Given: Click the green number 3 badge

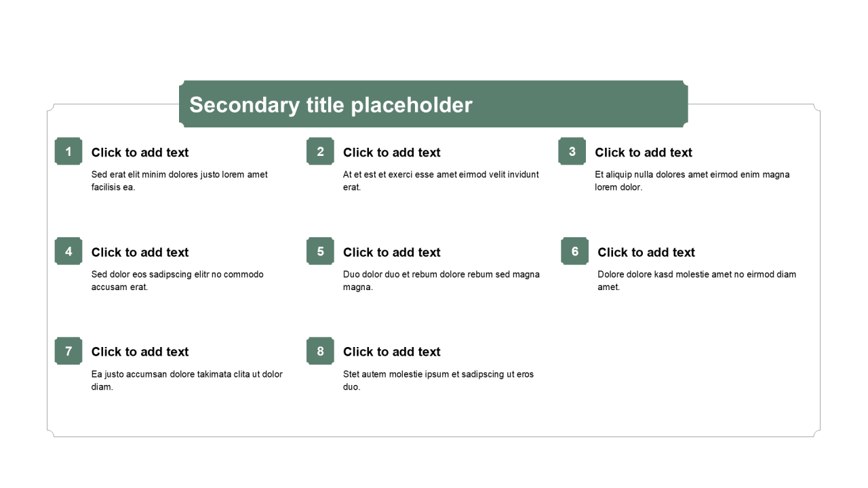Looking at the screenshot, I should click(x=572, y=151).
